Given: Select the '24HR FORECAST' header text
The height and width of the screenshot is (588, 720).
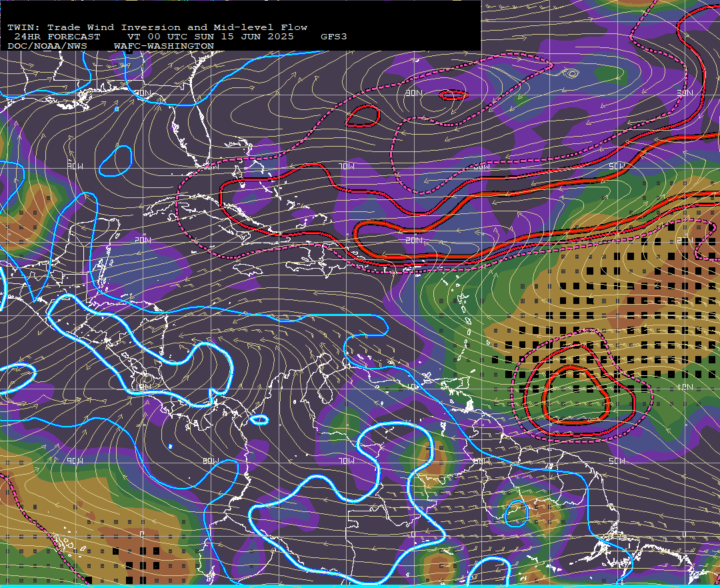Looking at the screenshot, I should click(x=57, y=37).
